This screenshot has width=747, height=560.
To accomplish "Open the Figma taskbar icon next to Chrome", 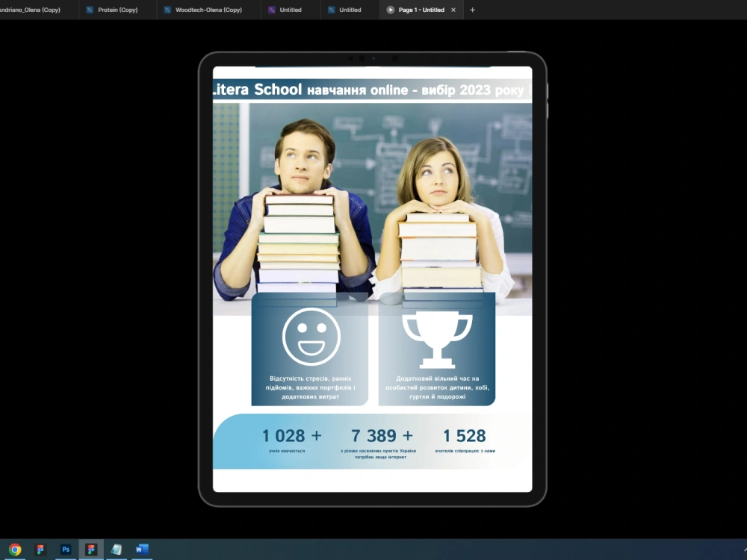I will tap(40, 550).
